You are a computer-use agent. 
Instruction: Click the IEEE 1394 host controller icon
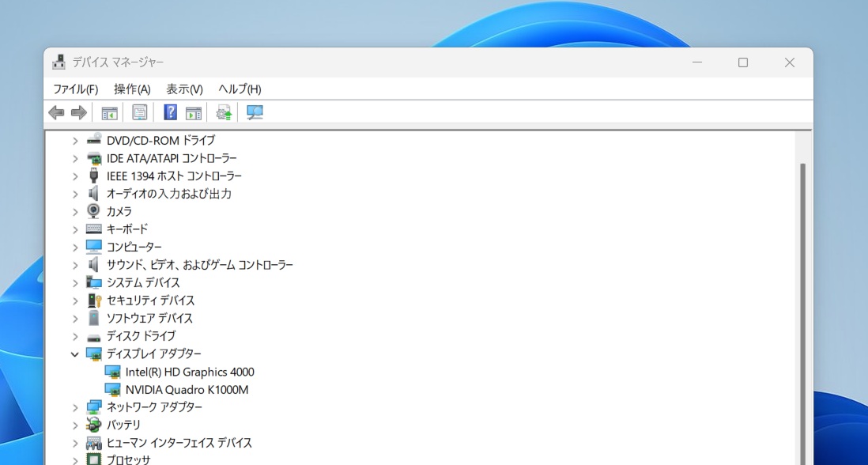coord(94,176)
